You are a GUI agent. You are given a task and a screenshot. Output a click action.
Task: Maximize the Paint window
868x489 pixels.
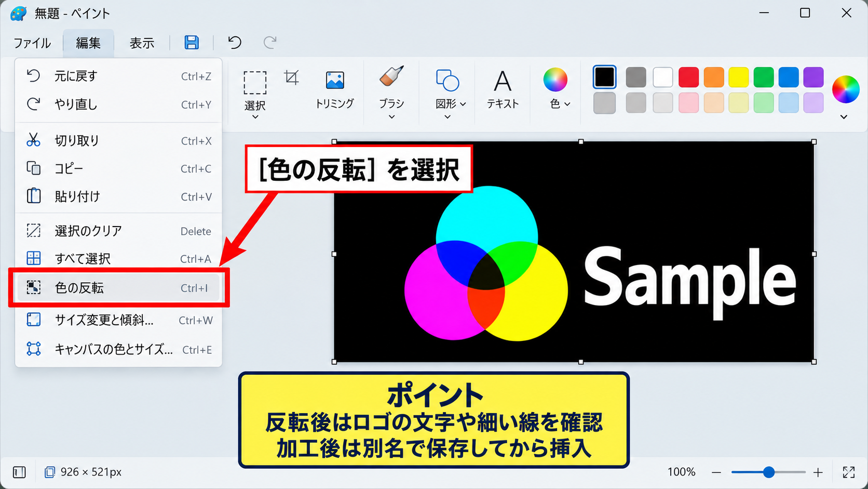coord(805,13)
